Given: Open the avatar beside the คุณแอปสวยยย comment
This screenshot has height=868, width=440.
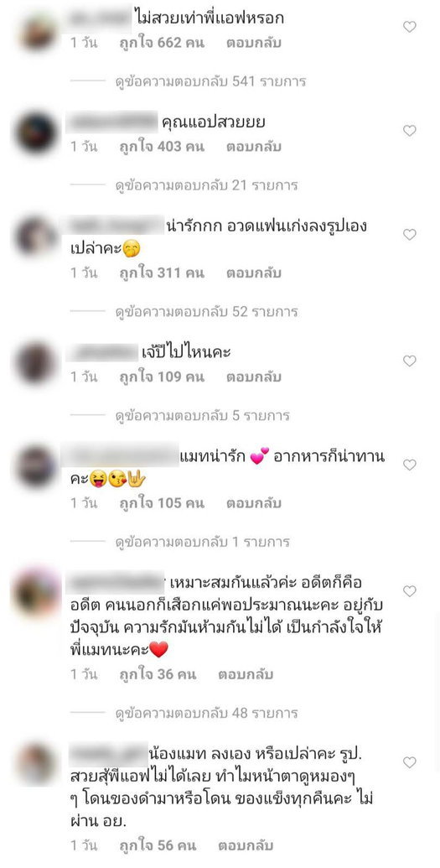Looking at the screenshot, I should point(36,133).
